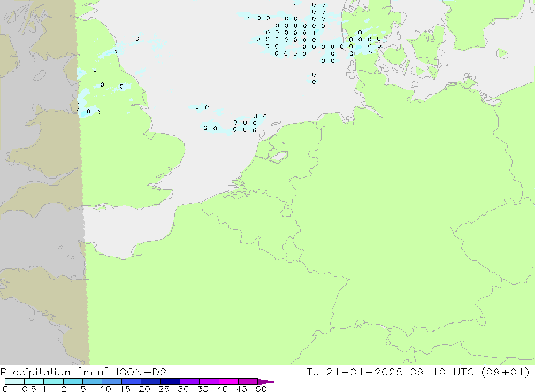Screen dimensions: 535x392
Task: Click the "ICON-D2" model label
Action: (141, 372)
